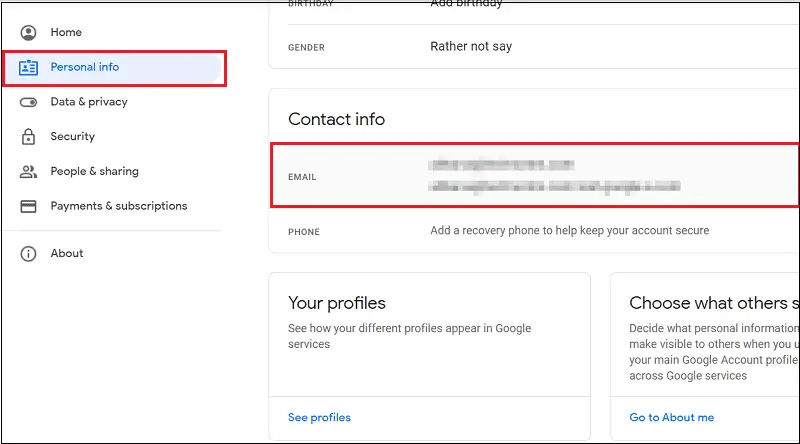800x444 pixels.
Task: Click the PHONE label
Action: click(x=304, y=232)
